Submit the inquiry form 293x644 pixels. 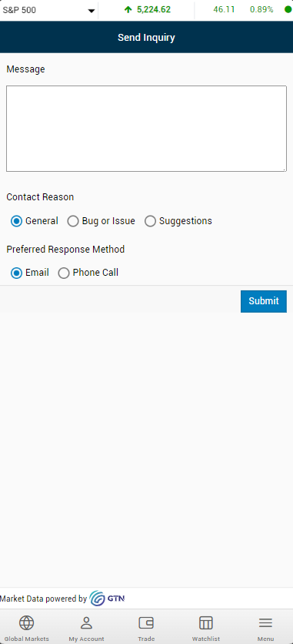click(x=264, y=301)
